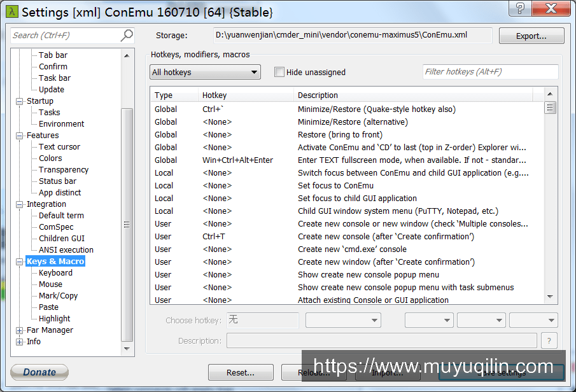Toggle Hide unassigned checkbox
Screen dimensions: 576x392
click(x=279, y=72)
